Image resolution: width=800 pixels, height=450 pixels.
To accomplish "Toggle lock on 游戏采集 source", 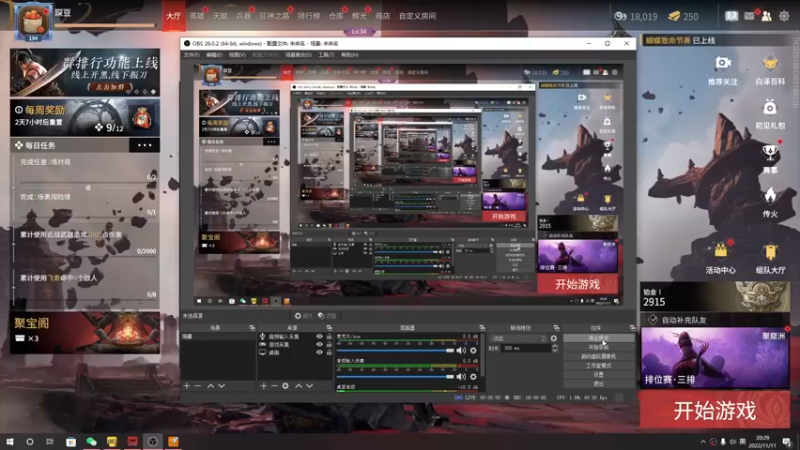I will pos(329,344).
